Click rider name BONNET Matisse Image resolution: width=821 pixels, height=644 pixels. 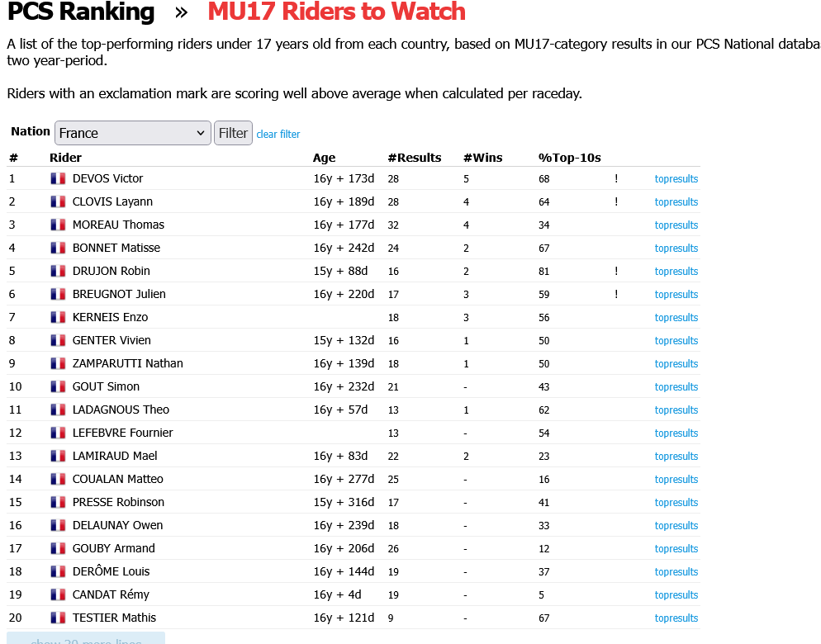tap(116, 248)
